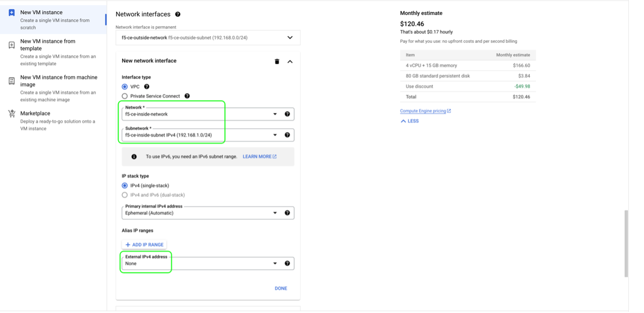Select Private Service Connect interface type
Viewport: 644px width, 313px height.
(x=125, y=96)
